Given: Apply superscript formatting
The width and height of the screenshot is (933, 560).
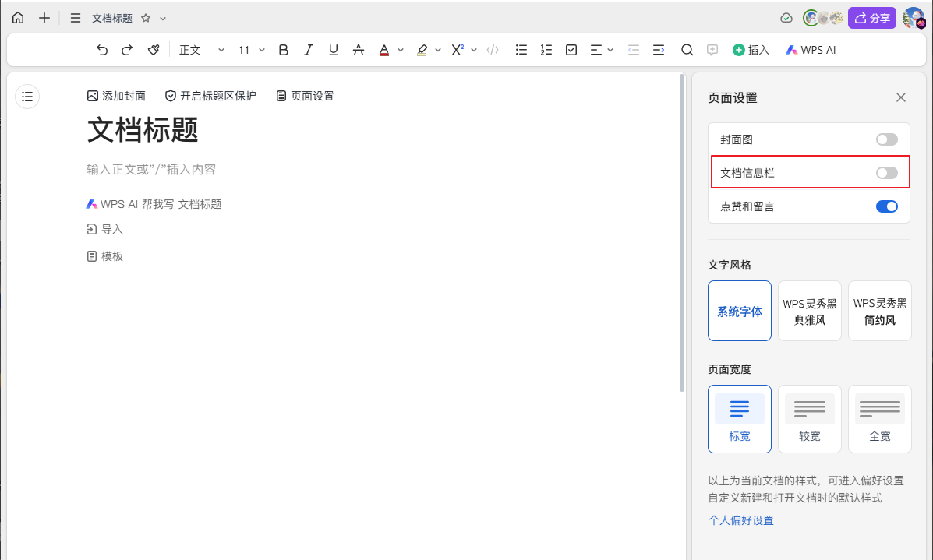Looking at the screenshot, I should click(x=457, y=50).
